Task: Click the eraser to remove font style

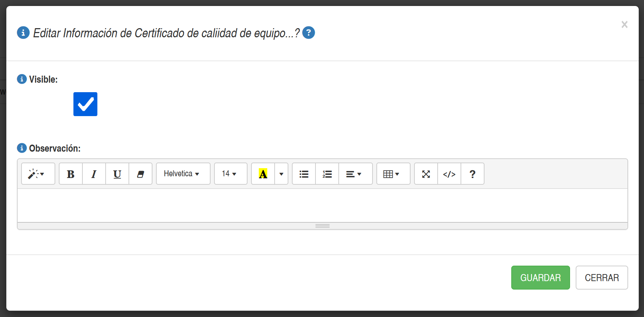Action: click(140, 174)
